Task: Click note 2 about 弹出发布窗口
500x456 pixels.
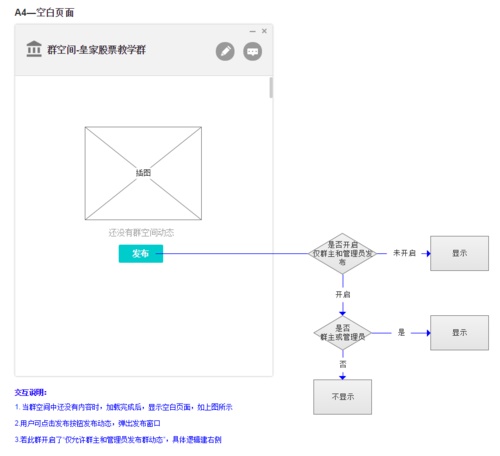Action: (x=87, y=423)
